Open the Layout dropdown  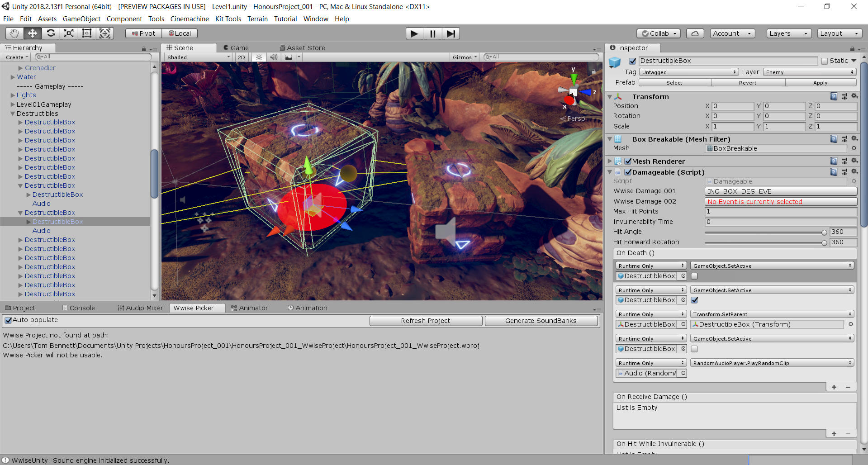pyautogui.click(x=840, y=33)
